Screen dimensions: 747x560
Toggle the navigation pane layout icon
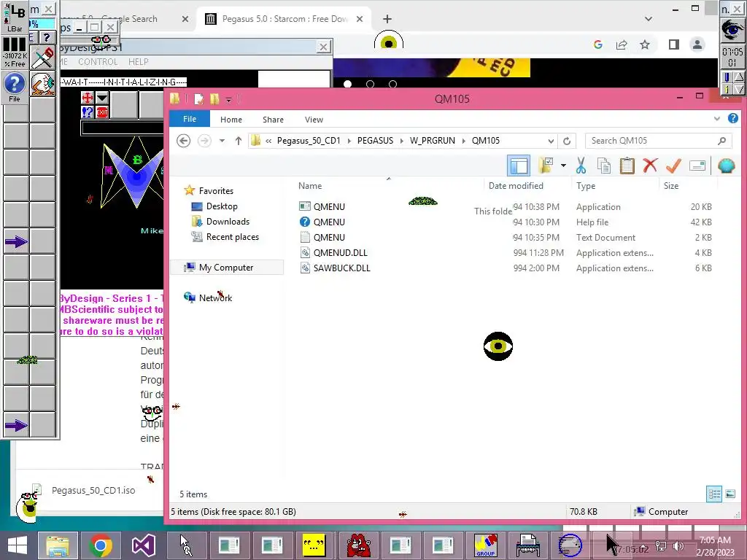[519, 166]
